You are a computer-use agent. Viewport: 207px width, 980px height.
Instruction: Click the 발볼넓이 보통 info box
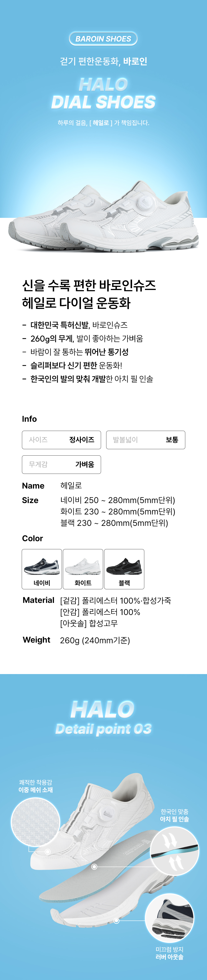tap(146, 440)
